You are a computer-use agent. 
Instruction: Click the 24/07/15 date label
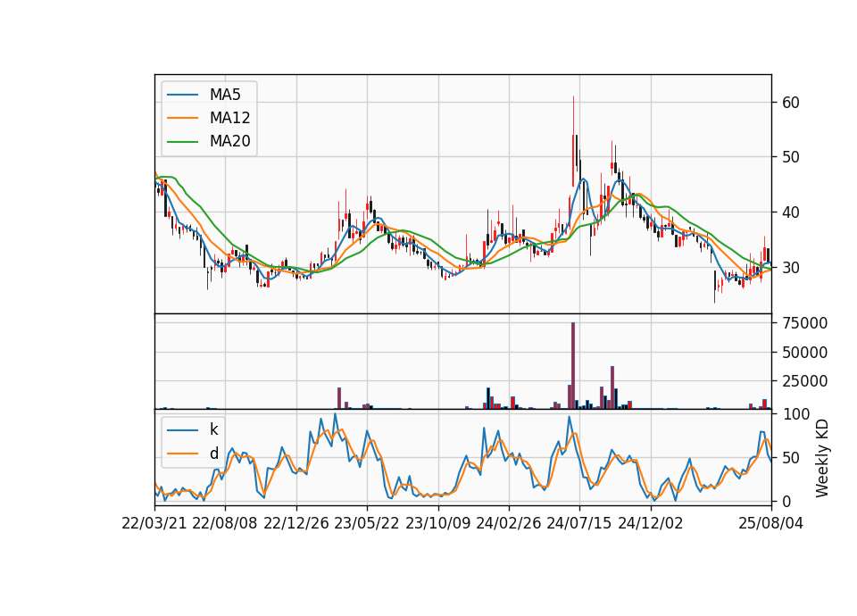[x=579, y=523]
